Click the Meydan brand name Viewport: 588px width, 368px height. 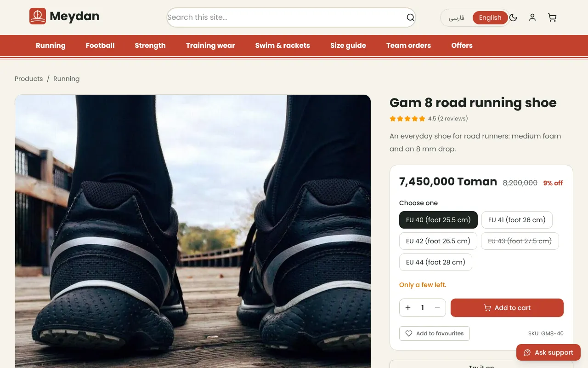[x=74, y=16]
